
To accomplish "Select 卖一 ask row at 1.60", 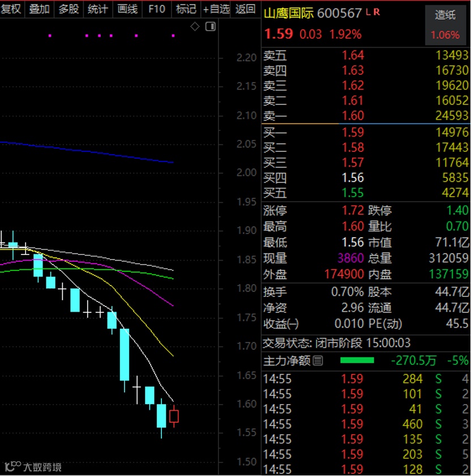I will [366, 116].
